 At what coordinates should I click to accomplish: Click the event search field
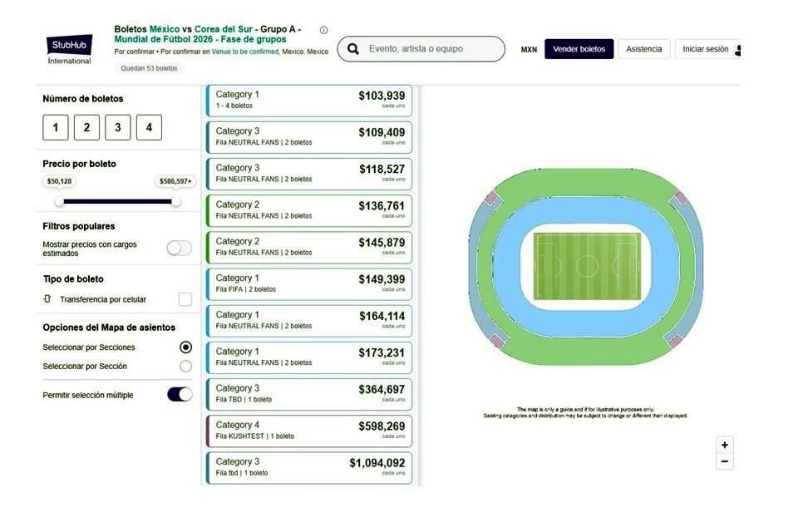(x=428, y=49)
